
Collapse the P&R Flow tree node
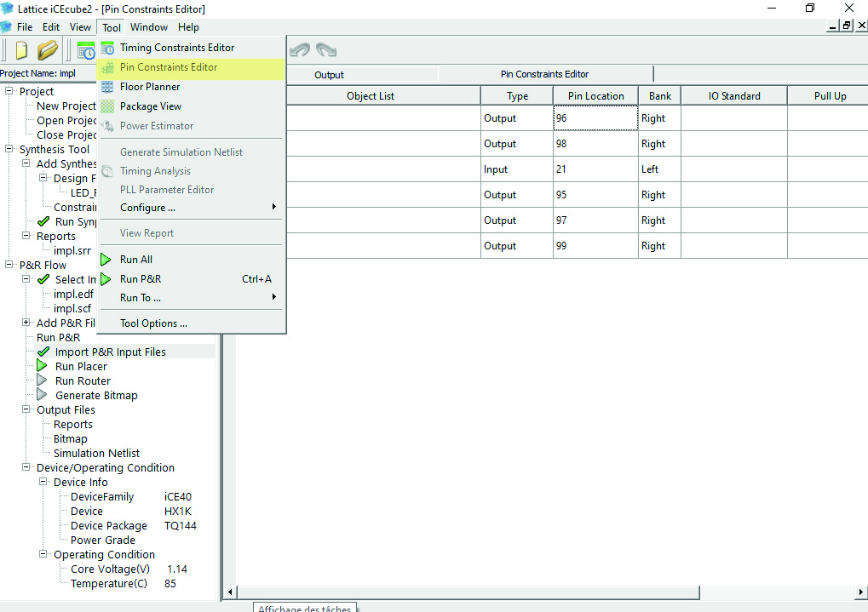[x=9, y=265]
